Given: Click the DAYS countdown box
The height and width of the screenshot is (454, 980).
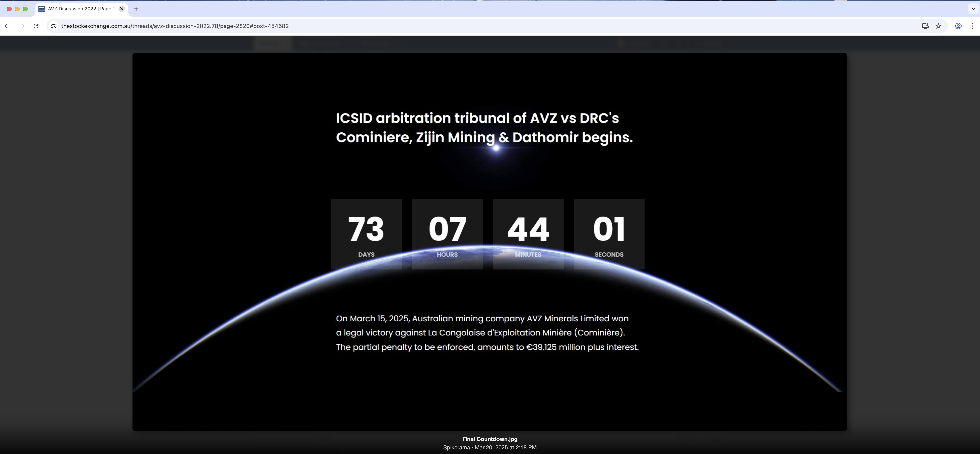Looking at the screenshot, I should pos(366,234).
